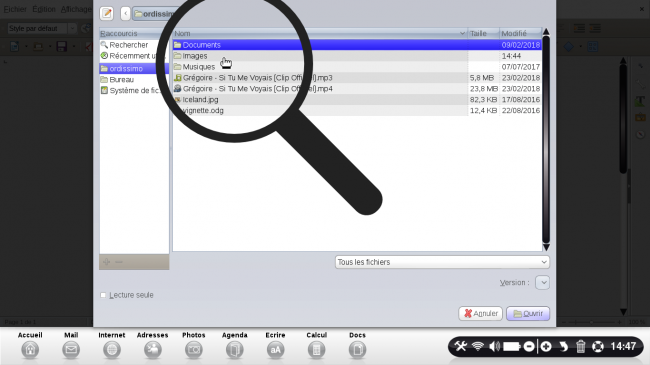Open the Version dropdown arrow
This screenshot has width=650, height=365.
[543, 282]
